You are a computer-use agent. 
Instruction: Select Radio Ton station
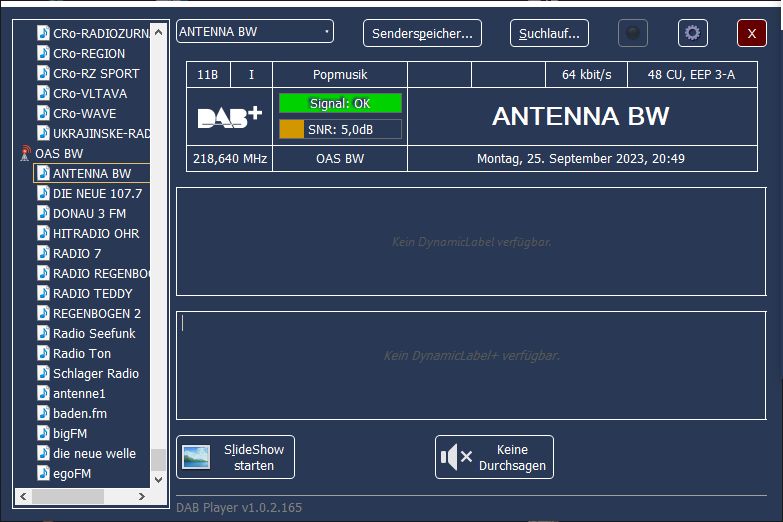pos(82,353)
